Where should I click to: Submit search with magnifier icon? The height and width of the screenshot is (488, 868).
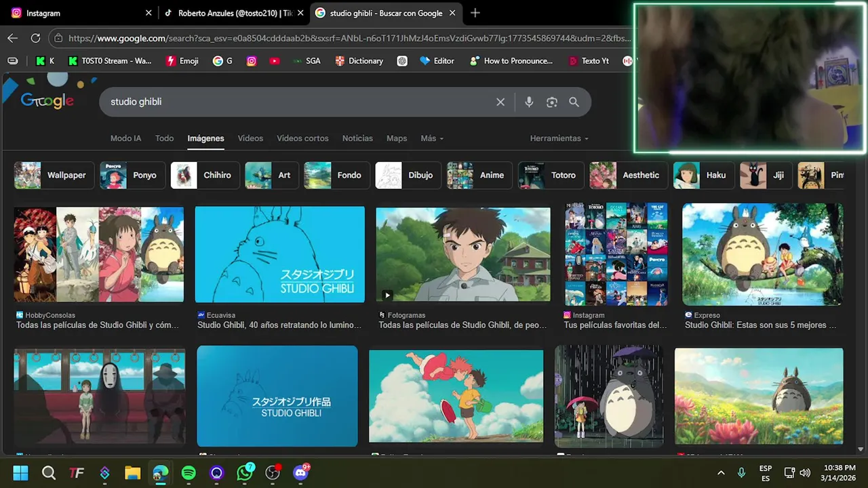[x=574, y=102]
